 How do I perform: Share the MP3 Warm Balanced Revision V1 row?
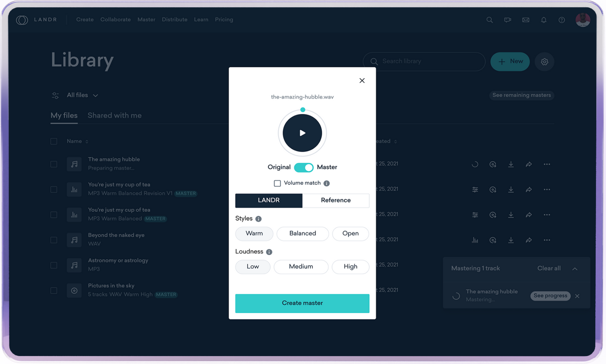point(529,189)
